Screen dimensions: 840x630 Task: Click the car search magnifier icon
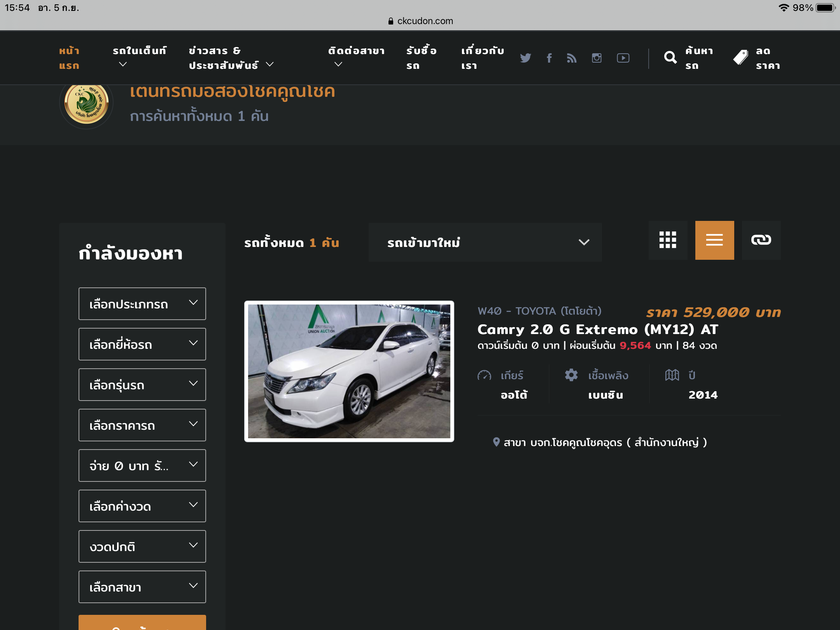click(670, 58)
